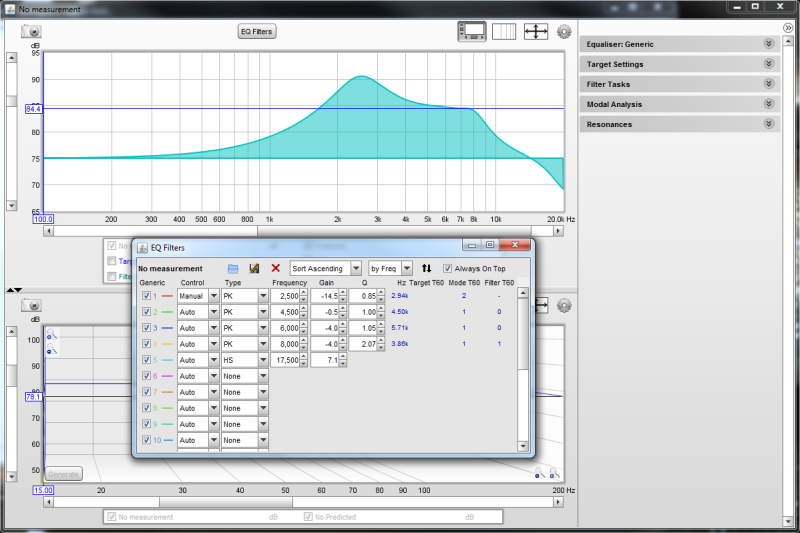
Task: Load filters using the folder icon
Action: pos(233,268)
